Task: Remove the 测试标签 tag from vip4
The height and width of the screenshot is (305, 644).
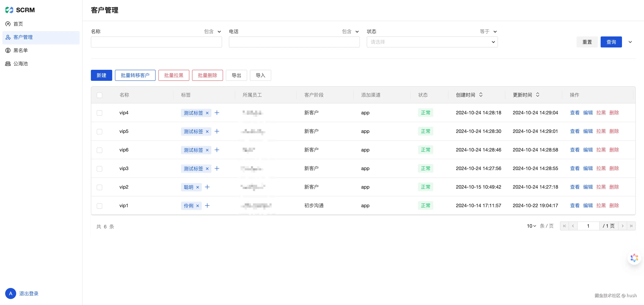Action: [207, 113]
